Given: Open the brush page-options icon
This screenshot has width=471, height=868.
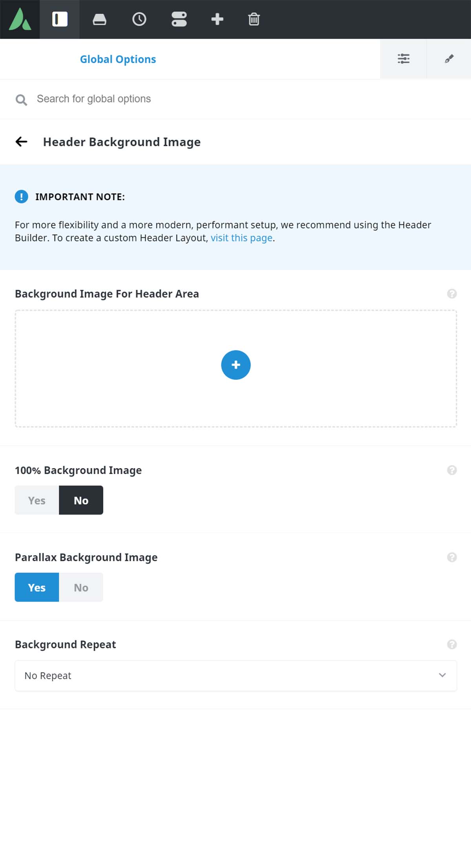Looking at the screenshot, I should point(449,59).
